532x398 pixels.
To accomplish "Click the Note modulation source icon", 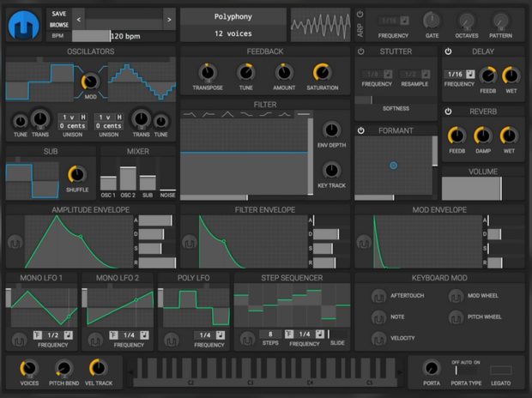I will [378, 317].
